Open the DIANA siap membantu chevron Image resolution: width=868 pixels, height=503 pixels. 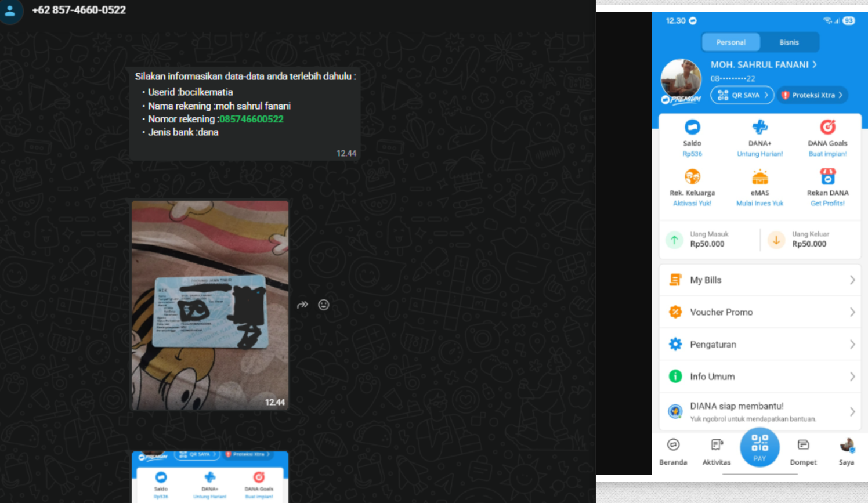(x=852, y=411)
